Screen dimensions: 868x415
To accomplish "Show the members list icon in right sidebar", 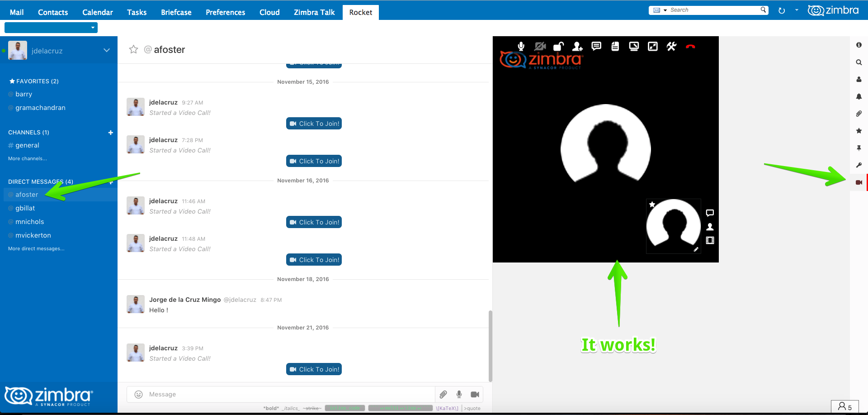I will click(x=859, y=79).
